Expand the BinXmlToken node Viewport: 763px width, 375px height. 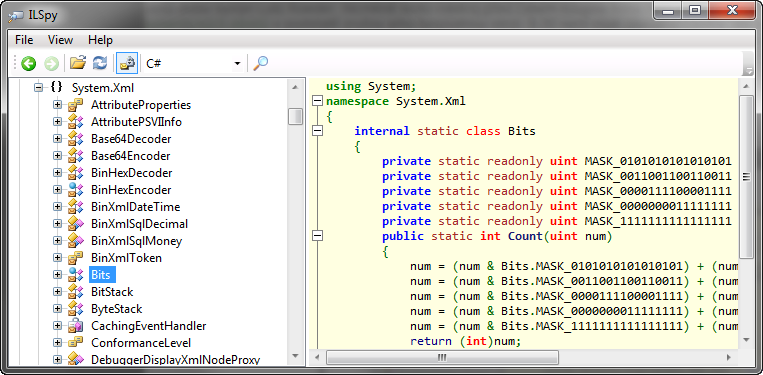(x=57, y=258)
